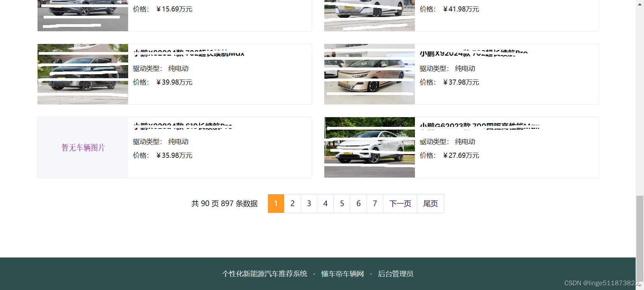Click 纯电动 drive type in ¥35.98万元 card

tap(178, 142)
